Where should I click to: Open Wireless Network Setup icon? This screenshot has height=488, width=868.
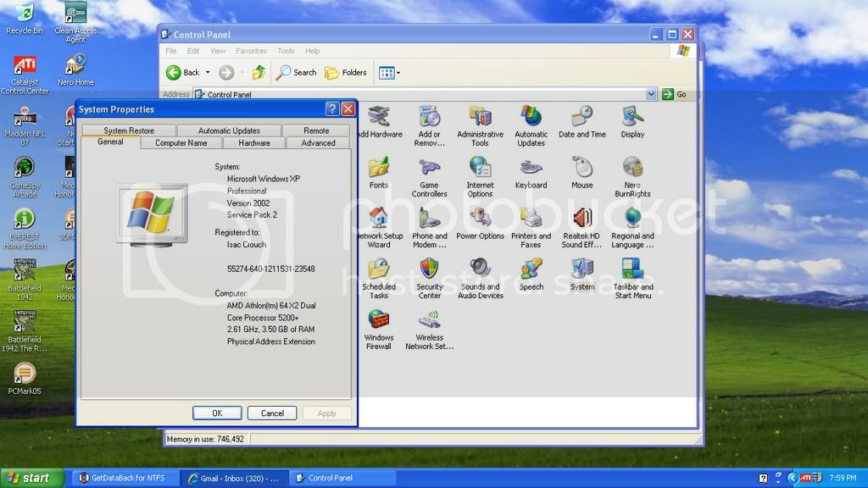pyautogui.click(x=429, y=330)
